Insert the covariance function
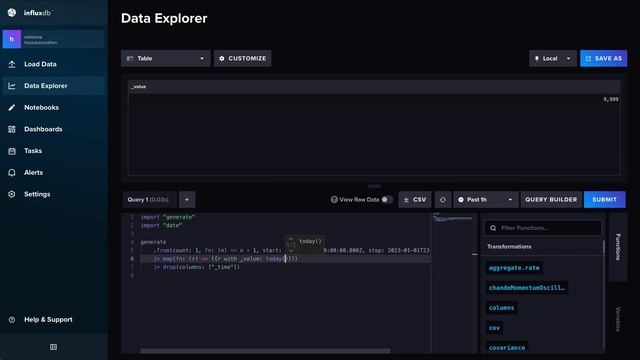Image resolution: width=640 pixels, height=360 pixels. pyautogui.click(x=507, y=348)
